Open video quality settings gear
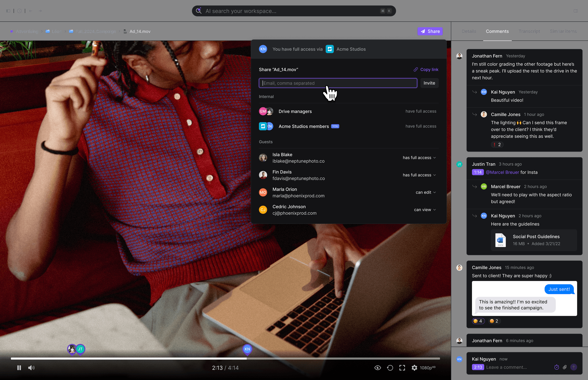 pyautogui.click(x=414, y=368)
